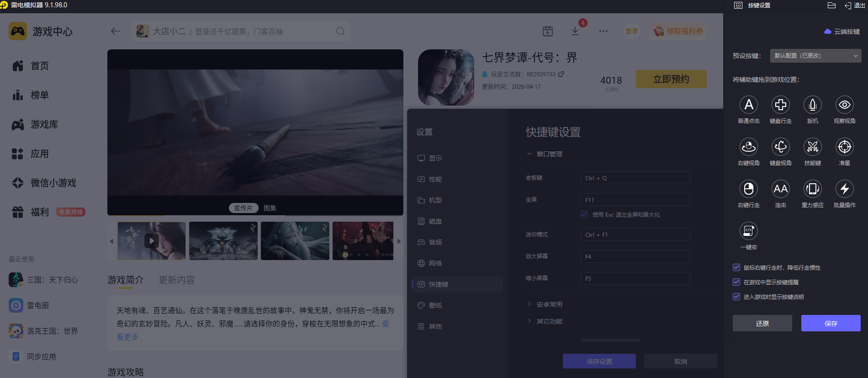Open 音频 settings tab
The width and height of the screenshot is (868, 378).
coord(457,242)
